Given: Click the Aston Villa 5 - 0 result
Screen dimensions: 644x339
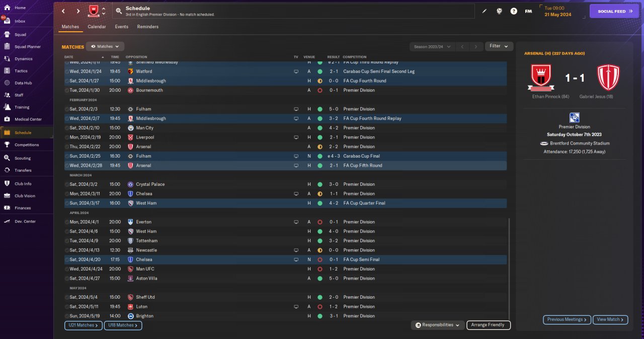Looking at the screenshot, I should tap(333, 279).
